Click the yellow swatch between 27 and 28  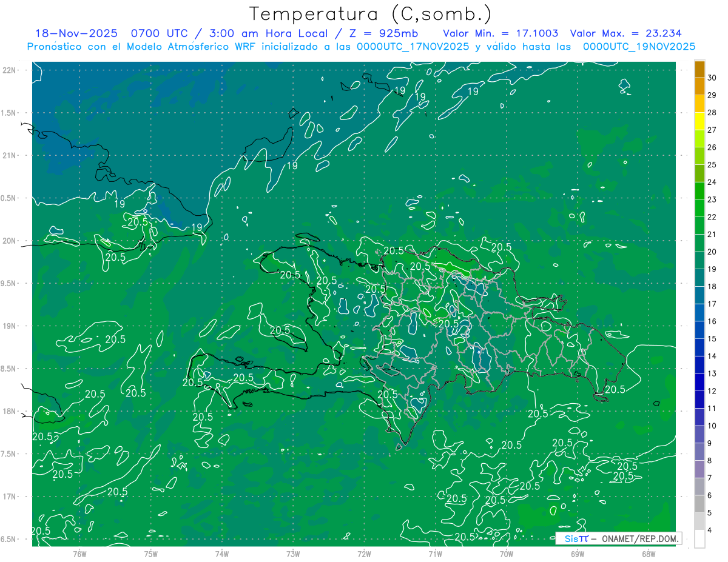pos(700,121)
